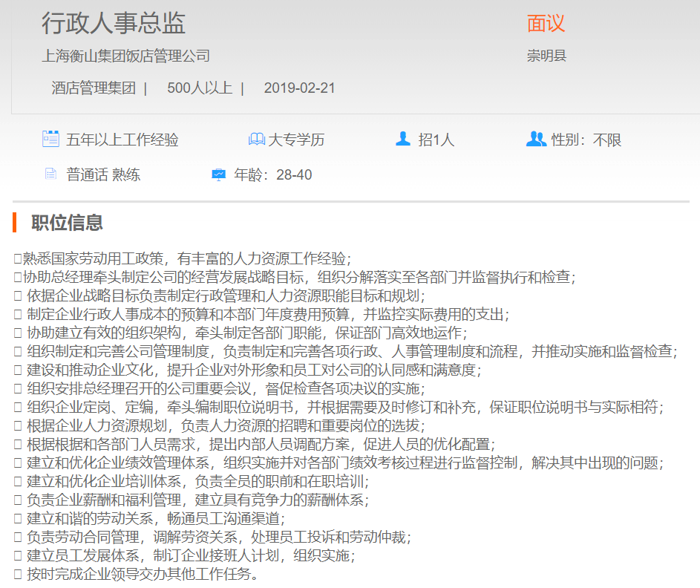Click the job title 行政人事总监
The width and height of the screenshot is (700, 588).
[x=114, y=23]
